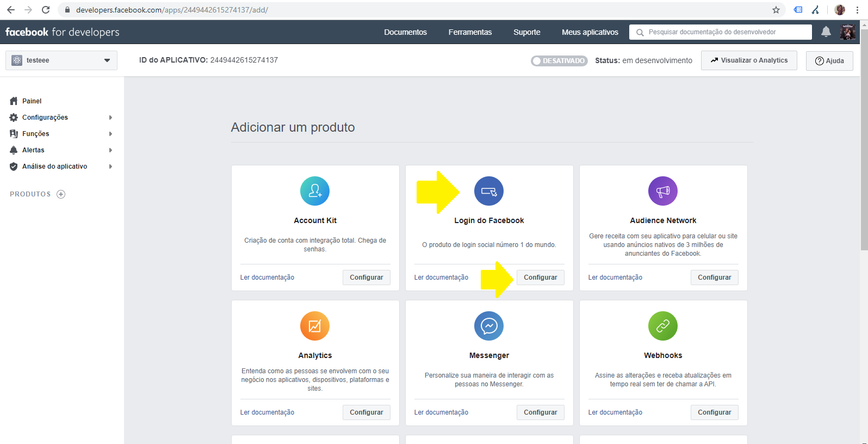Click the Painel home icon
This screenshot has height=444, width=868.
point(14,101)
